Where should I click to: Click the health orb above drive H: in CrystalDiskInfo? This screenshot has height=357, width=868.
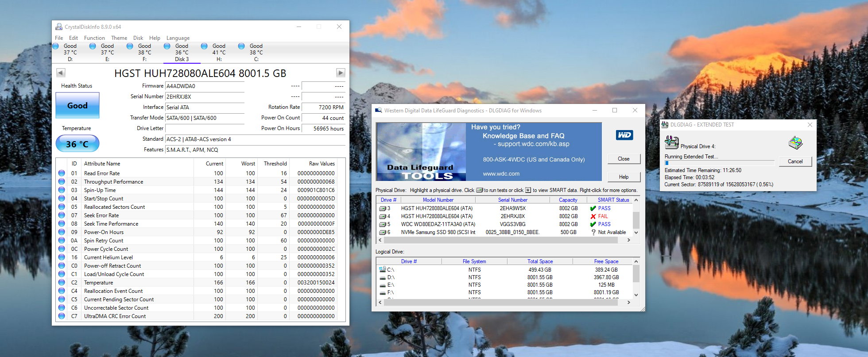point(204,46)
